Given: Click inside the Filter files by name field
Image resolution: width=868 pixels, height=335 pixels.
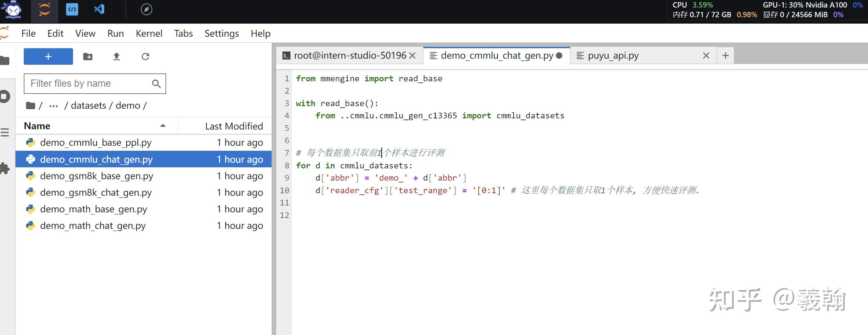Looking at the screenshot, I should click(x=90, y=83).
